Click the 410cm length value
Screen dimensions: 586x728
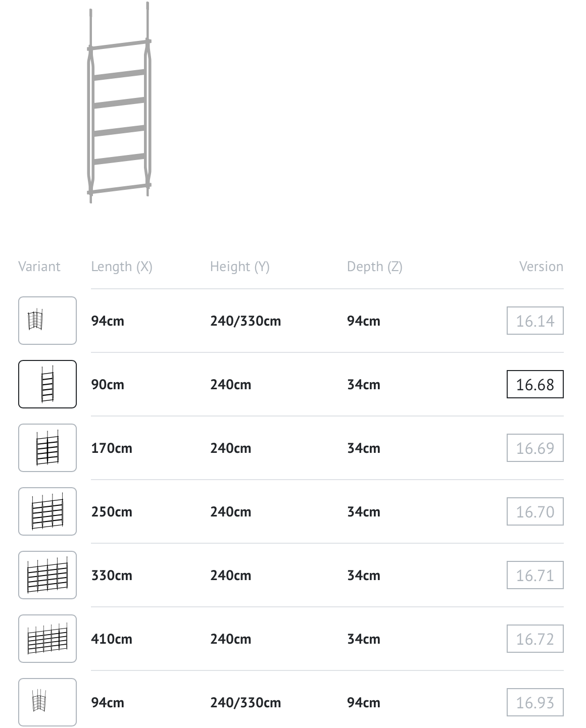[112, 639]
